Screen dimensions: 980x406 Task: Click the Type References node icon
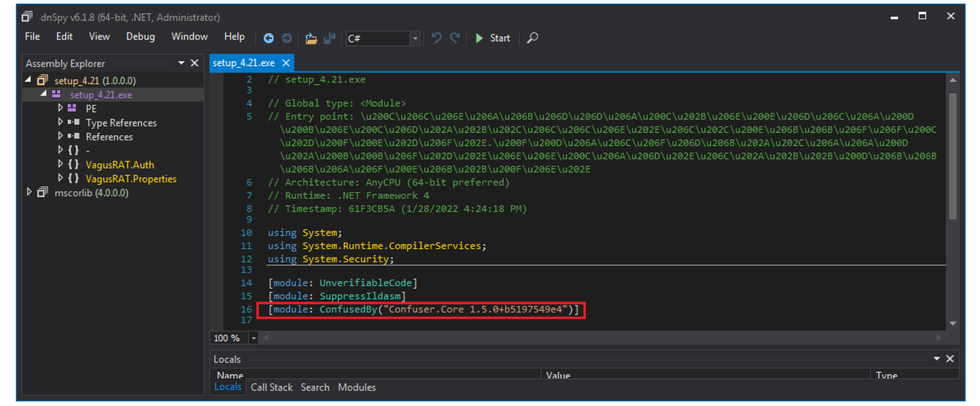73,122
